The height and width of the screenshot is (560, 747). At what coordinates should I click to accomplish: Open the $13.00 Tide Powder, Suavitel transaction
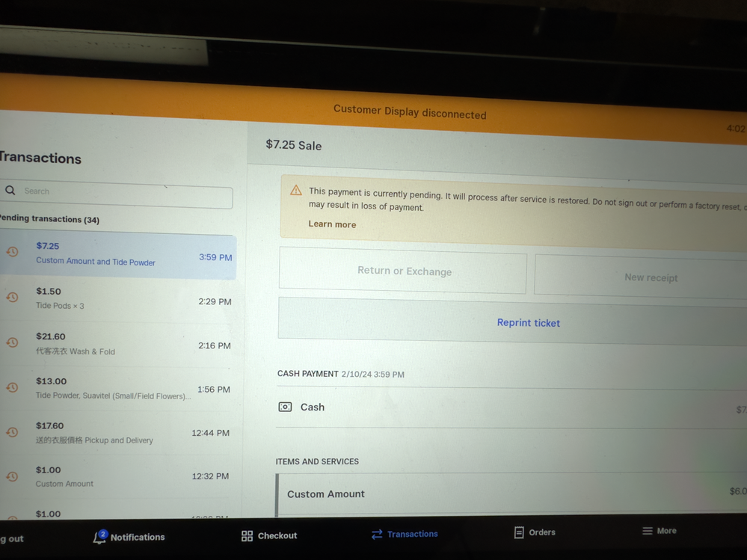[118, 388]
